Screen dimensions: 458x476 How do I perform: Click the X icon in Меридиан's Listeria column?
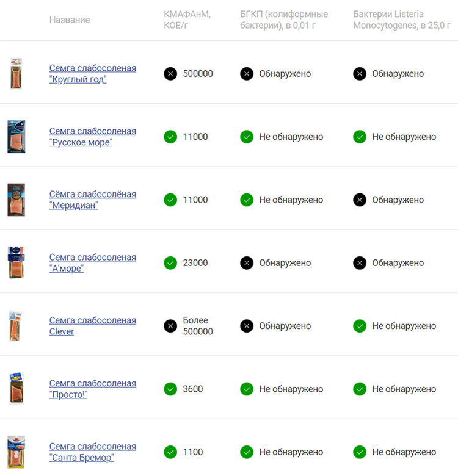360,200
